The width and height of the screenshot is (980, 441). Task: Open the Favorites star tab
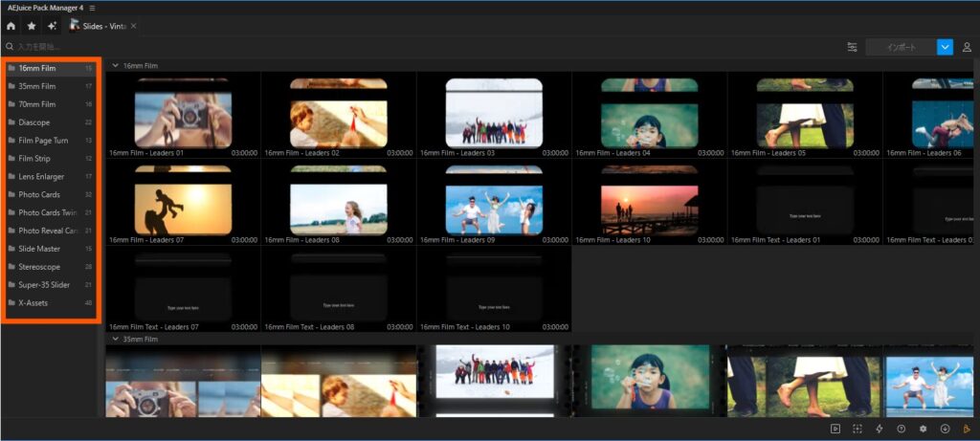(32, 26)
